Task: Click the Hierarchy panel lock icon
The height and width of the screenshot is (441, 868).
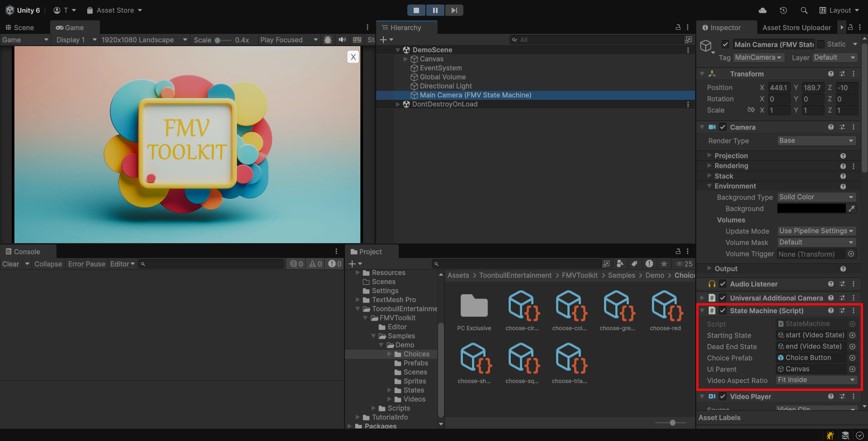Action: point(678,28)
